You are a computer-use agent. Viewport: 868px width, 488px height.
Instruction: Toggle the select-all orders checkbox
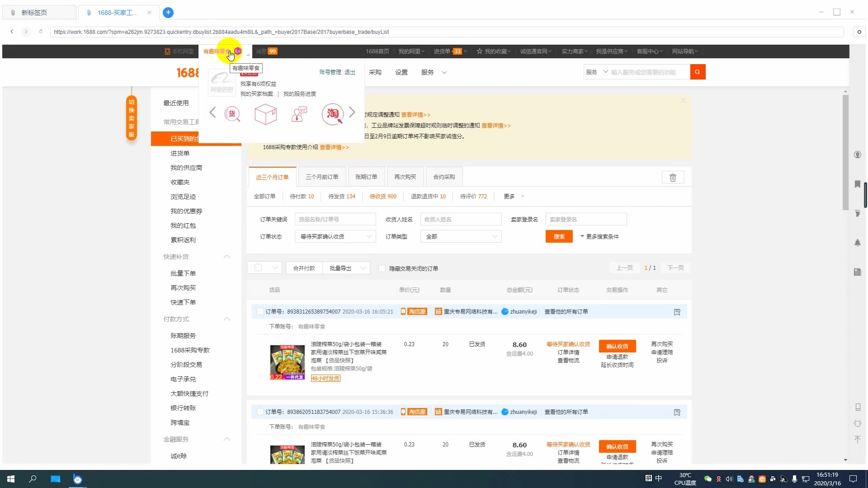pyautogui.click(x=258, y=267)
